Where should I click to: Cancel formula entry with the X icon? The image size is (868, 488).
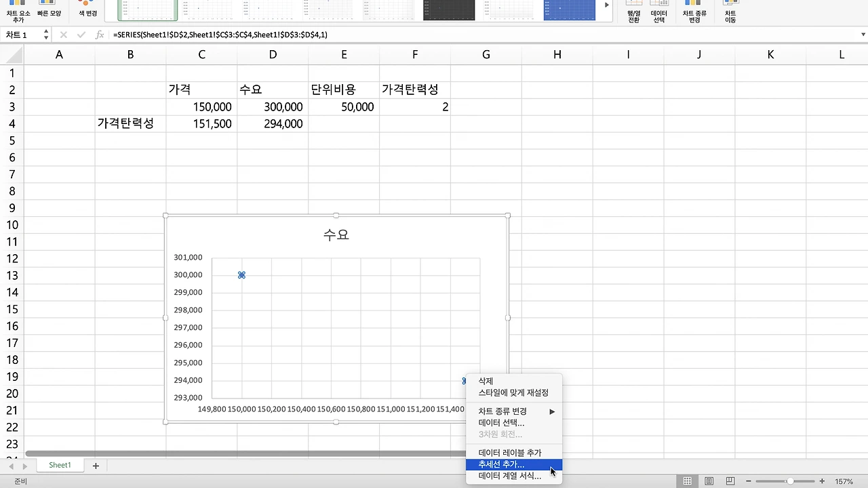[63, 35]
